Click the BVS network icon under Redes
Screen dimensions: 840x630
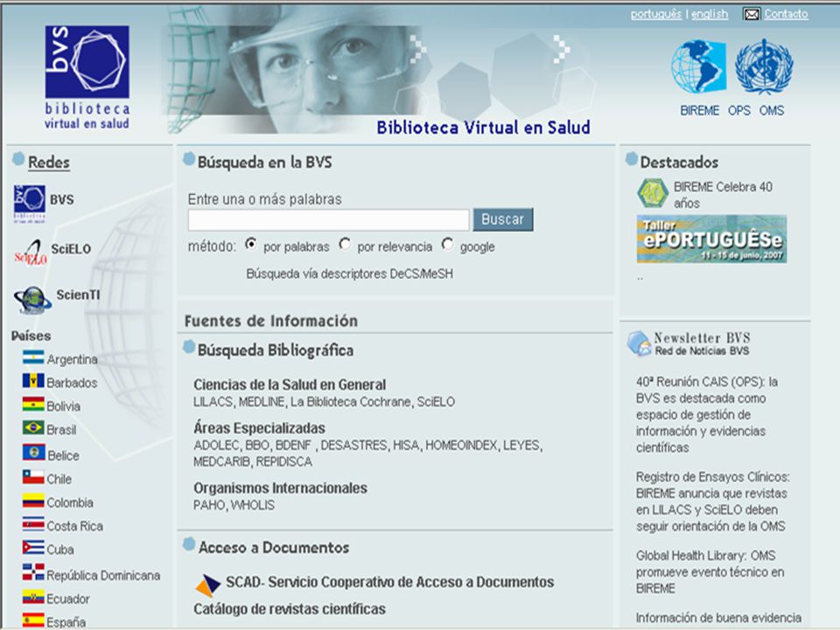30,204
